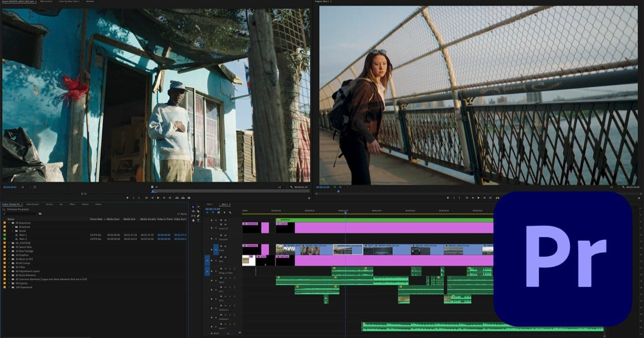Select the Type tool in the timeline toolbar
Image resolution: width=644 pixels, height=338 pixels.
pos(198,220)
